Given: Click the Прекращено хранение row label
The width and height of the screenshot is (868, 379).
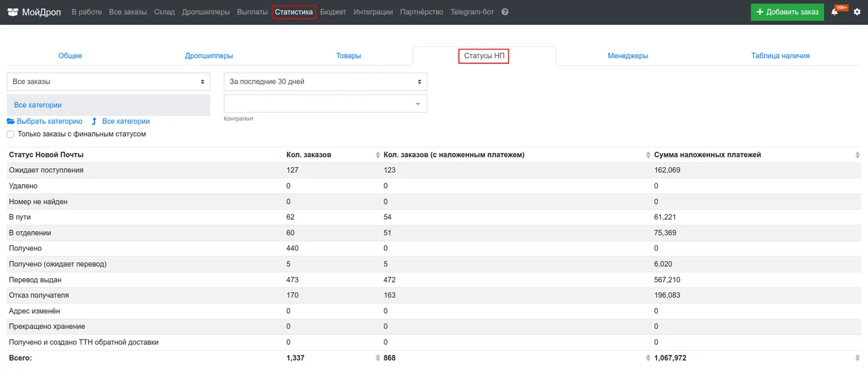Looking at the screenshot, I should pos(47,326).
